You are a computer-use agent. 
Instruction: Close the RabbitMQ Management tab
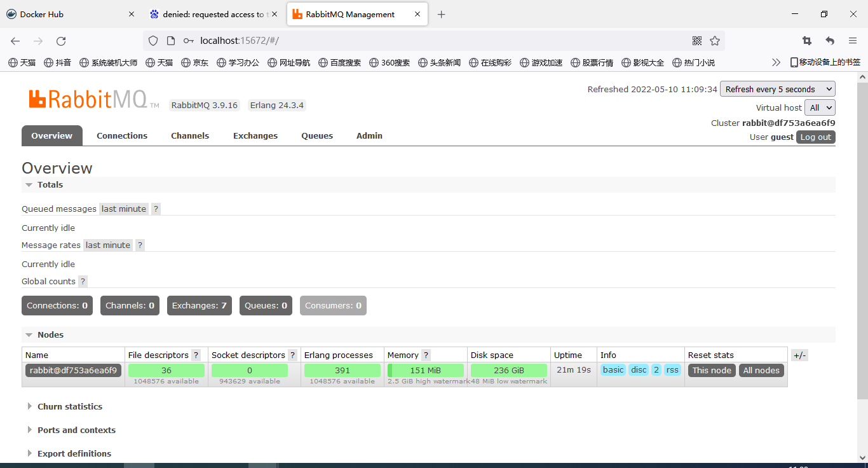(x=416, y=14)
